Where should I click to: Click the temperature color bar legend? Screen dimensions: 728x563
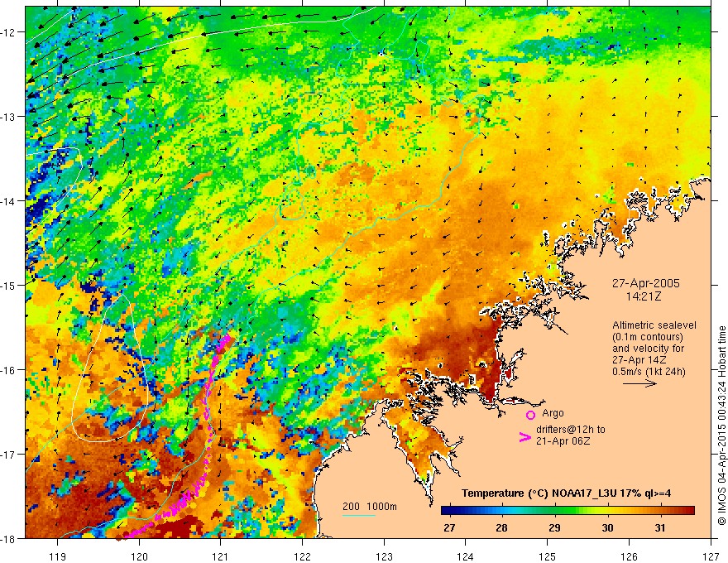[x=568, y=511]
